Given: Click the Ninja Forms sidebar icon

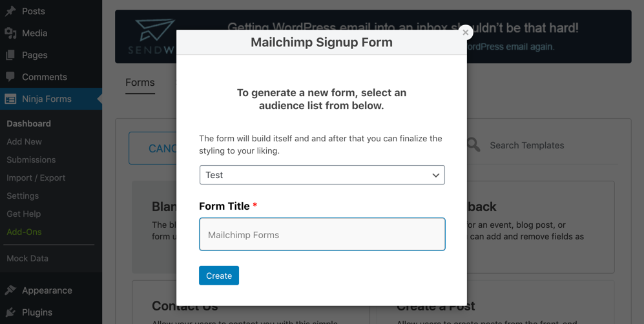Looking at the screenshot, I should [10, 99].
